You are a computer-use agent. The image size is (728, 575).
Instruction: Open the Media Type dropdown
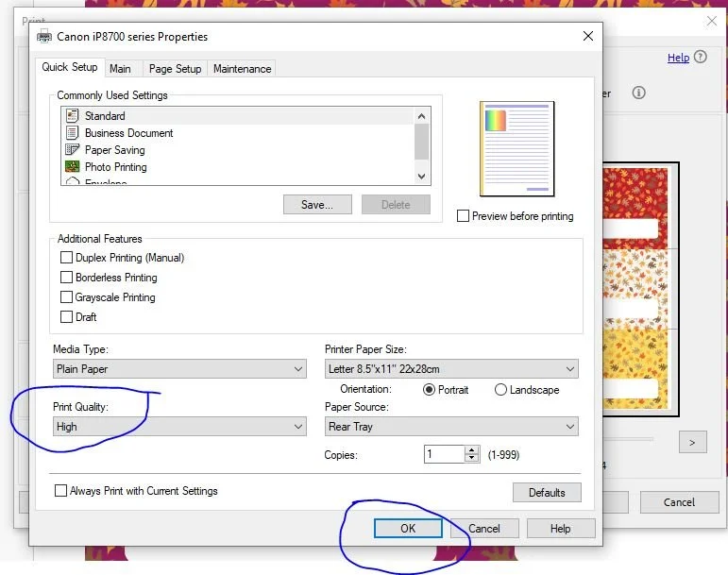[x=179, y=369]
